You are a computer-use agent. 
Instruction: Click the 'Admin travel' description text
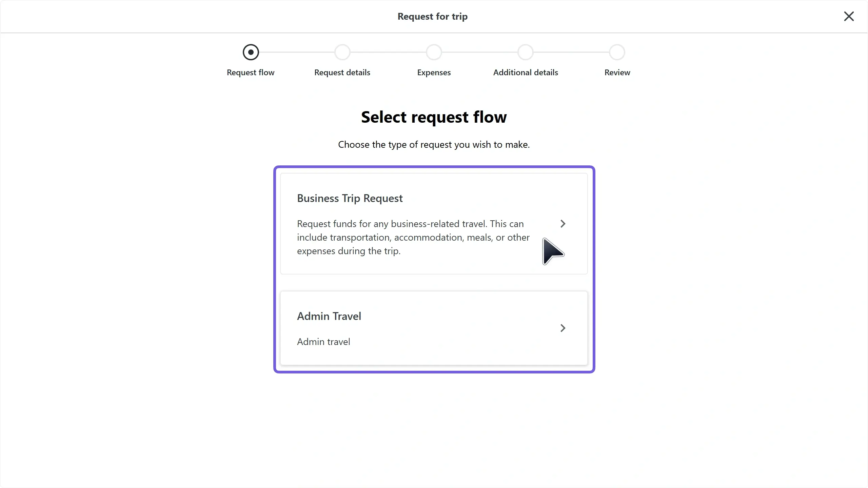pyautogui.click(x=323, y=342)
